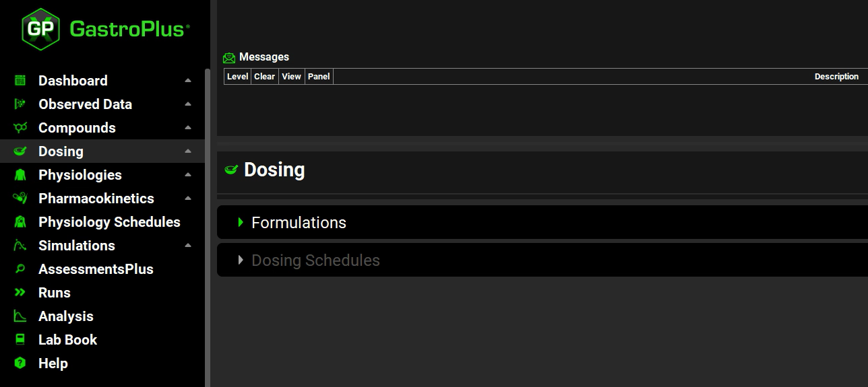Click the Compounds molecule icon

point(20,128)
